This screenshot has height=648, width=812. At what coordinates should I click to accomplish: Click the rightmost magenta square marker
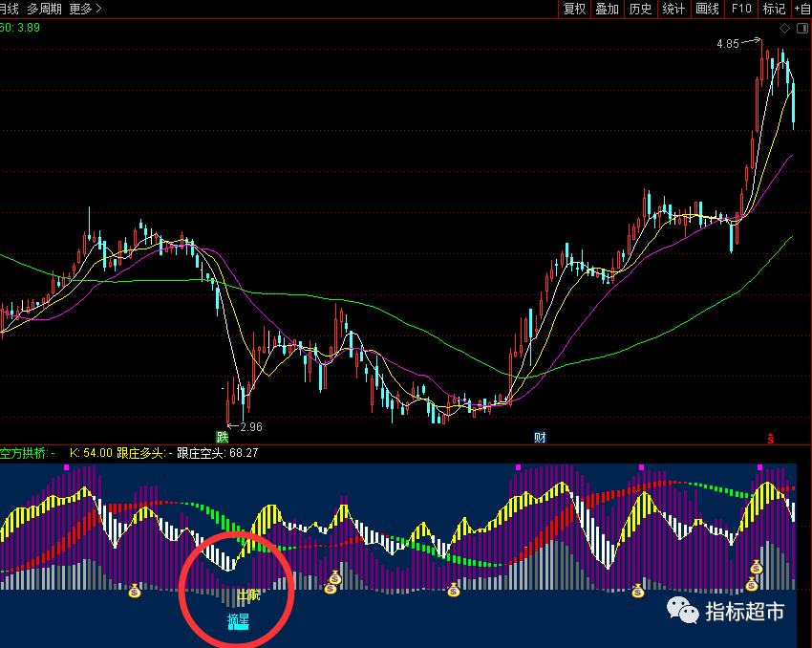759,467
